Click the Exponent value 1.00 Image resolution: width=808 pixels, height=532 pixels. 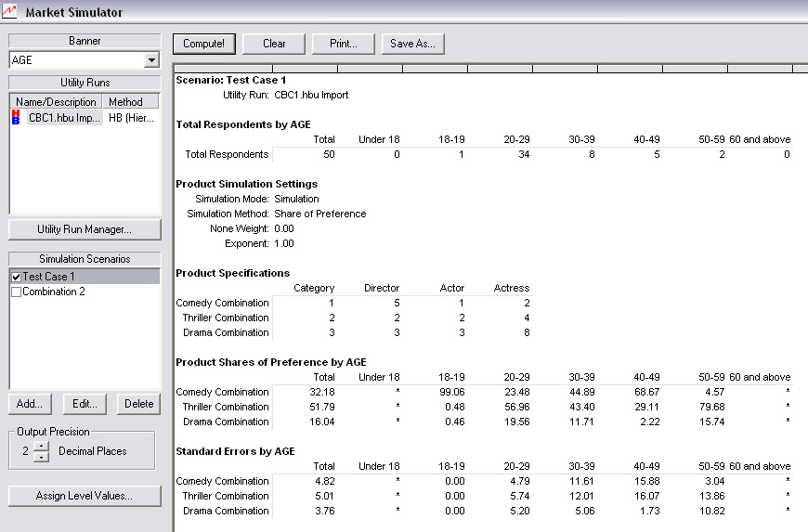tap(284, 244)
